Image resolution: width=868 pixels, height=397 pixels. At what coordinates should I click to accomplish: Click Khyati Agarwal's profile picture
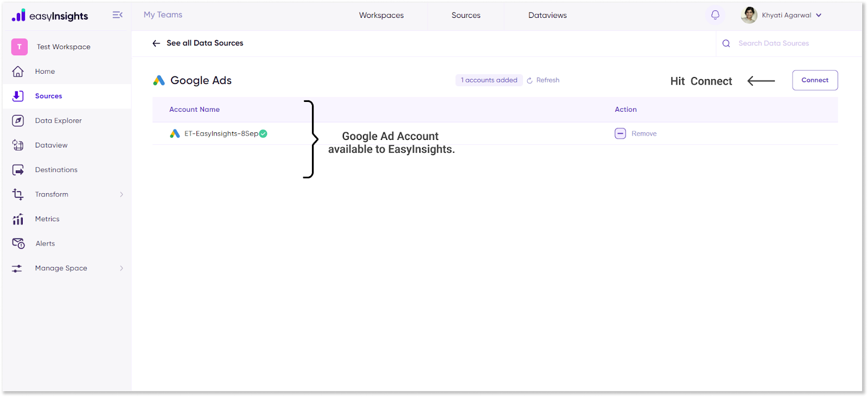coord(749,15)
